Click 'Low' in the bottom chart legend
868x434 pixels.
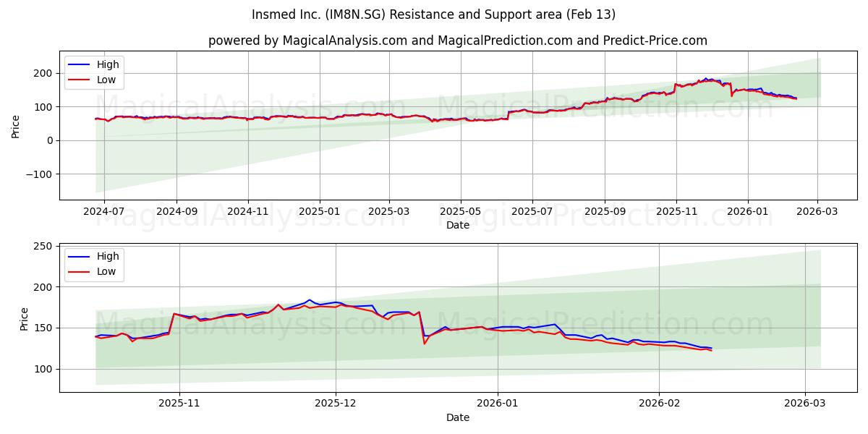click(x=106, y=272)
